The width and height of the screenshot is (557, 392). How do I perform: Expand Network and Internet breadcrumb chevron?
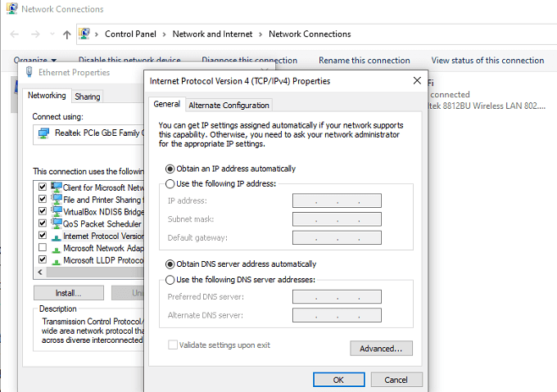point(260,34)
